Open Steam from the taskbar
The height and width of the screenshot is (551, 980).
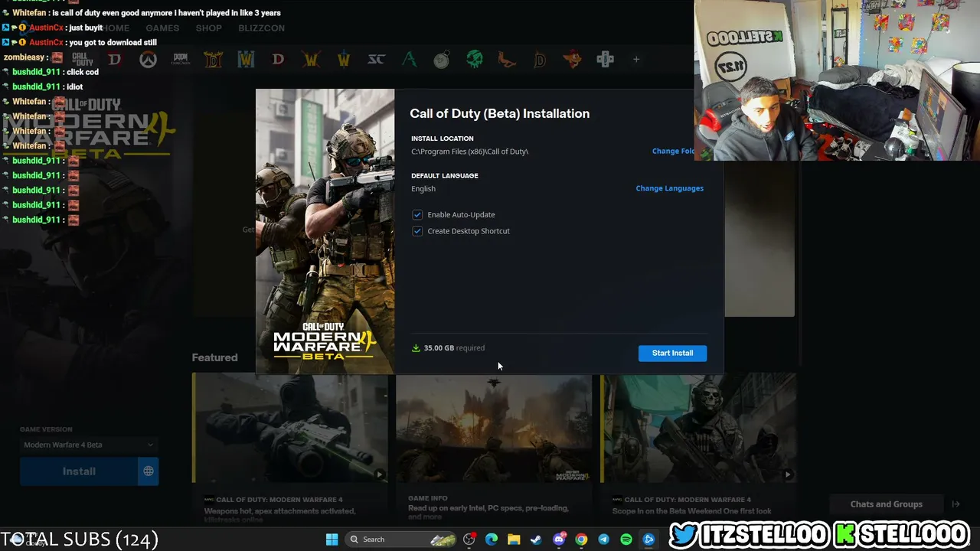536,540
